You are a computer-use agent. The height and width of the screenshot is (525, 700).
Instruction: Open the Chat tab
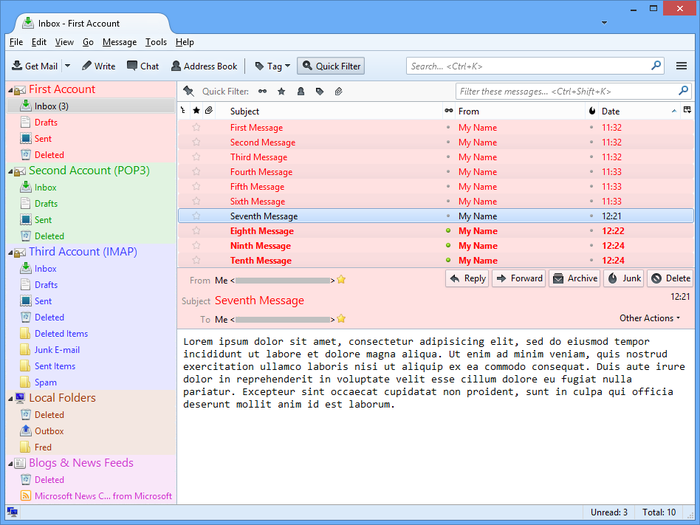click(143, 66)
